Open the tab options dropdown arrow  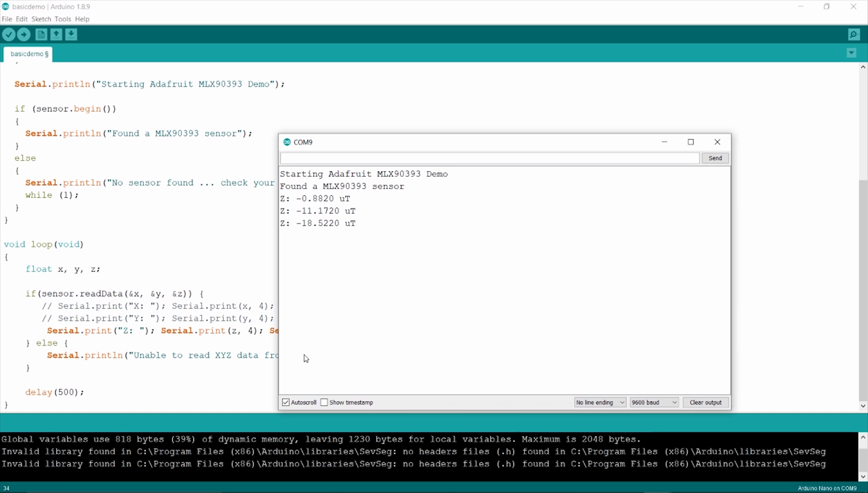pyautogui.click(x=851, y=53)
